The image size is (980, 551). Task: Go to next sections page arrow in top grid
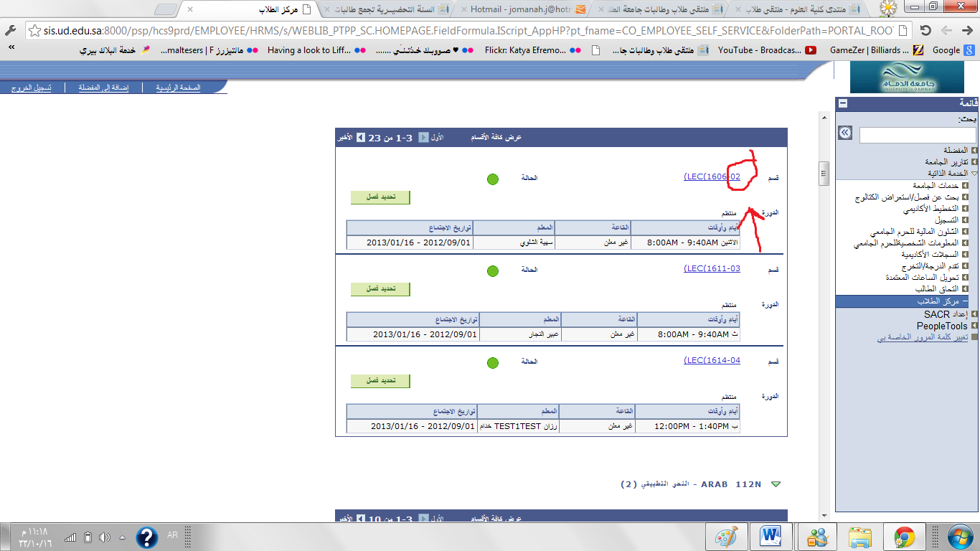(361, 137)
